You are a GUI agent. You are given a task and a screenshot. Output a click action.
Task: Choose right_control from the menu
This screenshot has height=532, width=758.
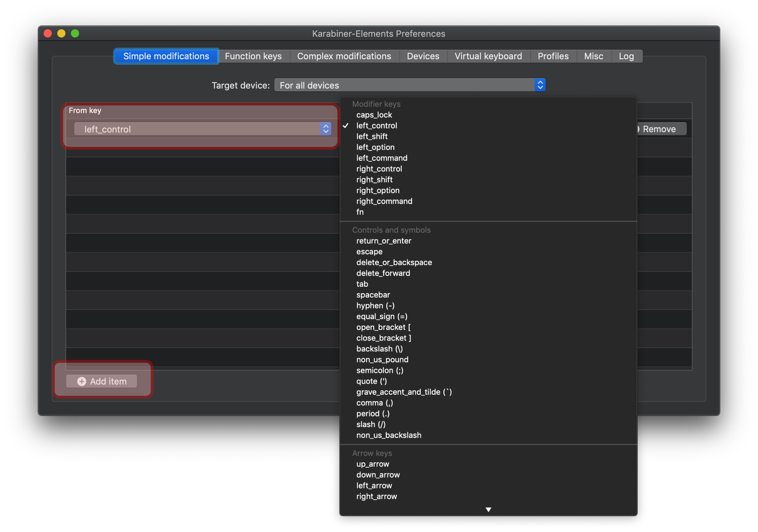[488, 169]
